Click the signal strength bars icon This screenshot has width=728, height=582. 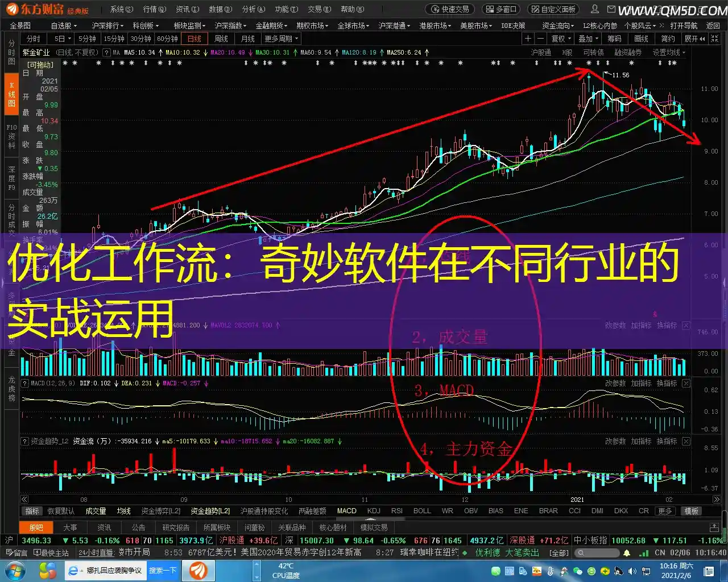pyautogui.click(x=644, y=552)
